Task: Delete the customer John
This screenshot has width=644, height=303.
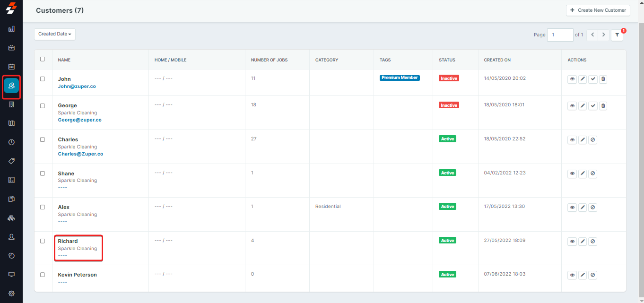Action: pyautogui.click(x=603, y=79)
